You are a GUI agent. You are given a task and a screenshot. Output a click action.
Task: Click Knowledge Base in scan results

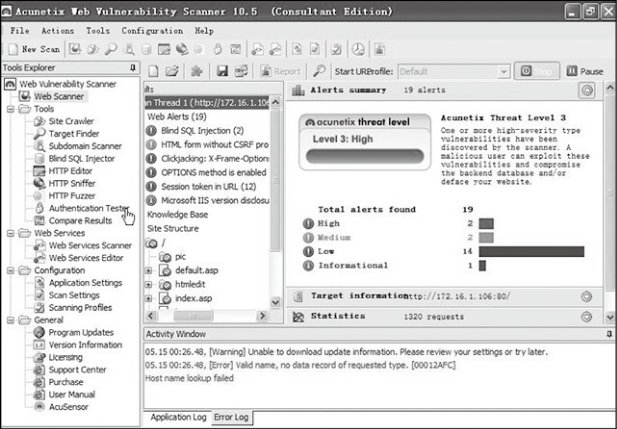click(x=177, y=215)
